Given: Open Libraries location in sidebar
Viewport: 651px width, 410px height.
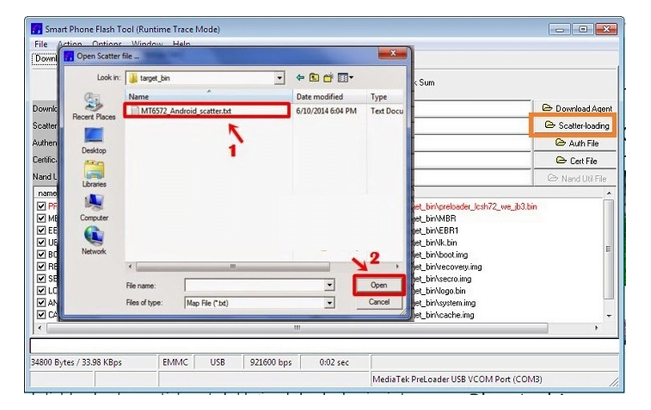Looking at the screenshot, I should click(94, 175).
